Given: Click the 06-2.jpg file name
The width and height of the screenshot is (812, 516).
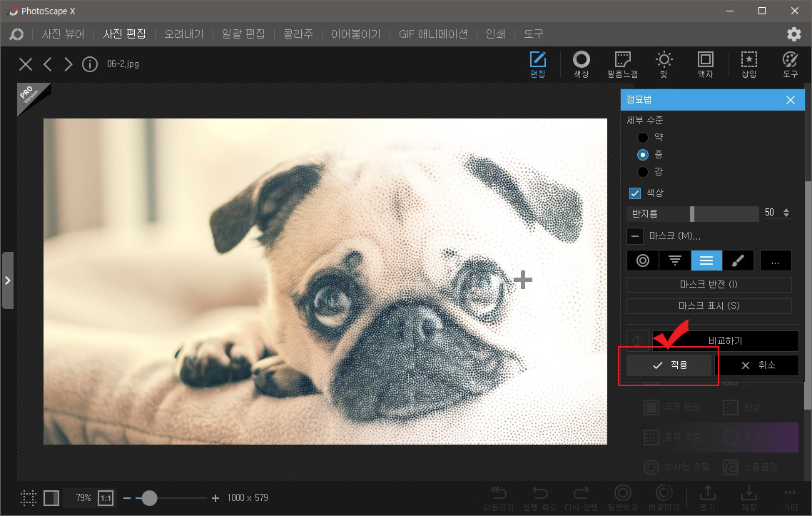Looking at the screenshot, I should click(x=123, y=64).
